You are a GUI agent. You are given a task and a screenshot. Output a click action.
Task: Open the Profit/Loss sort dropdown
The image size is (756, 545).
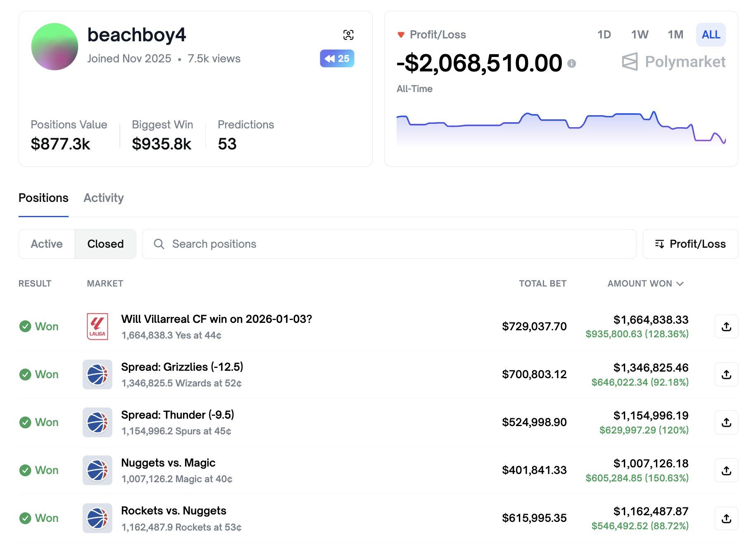pos(690,244)
